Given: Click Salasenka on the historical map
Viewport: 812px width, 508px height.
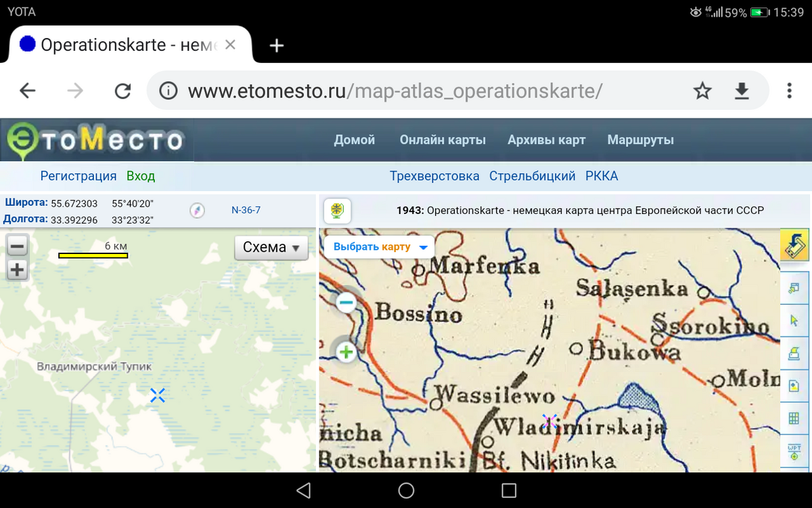Looking at the screenshot, I should (632, 289).
